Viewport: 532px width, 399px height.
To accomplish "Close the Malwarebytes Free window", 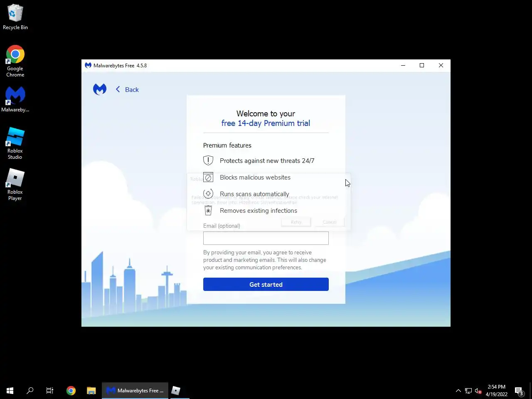I will (x=441, y=65).
